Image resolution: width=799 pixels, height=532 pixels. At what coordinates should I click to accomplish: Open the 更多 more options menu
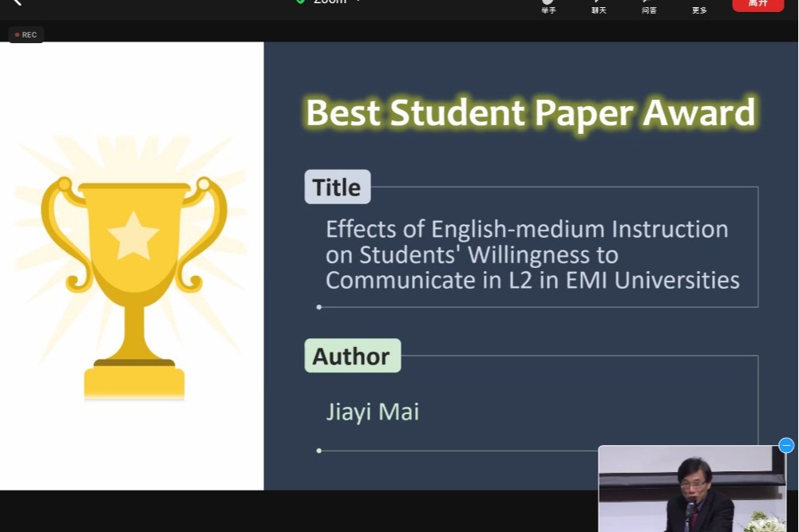699,6
